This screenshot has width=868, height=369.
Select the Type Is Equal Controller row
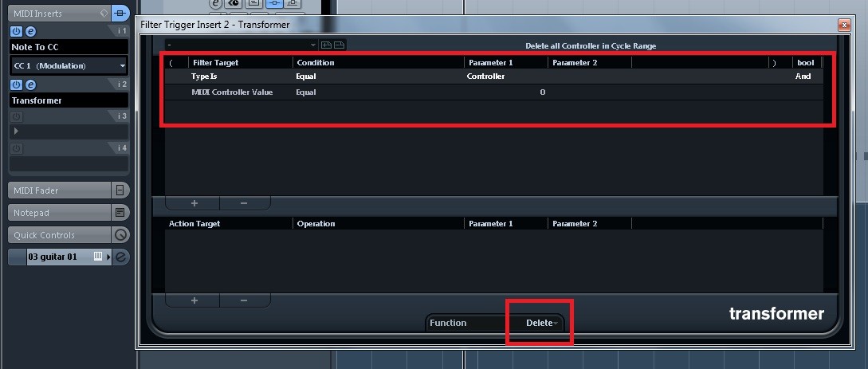494,77
